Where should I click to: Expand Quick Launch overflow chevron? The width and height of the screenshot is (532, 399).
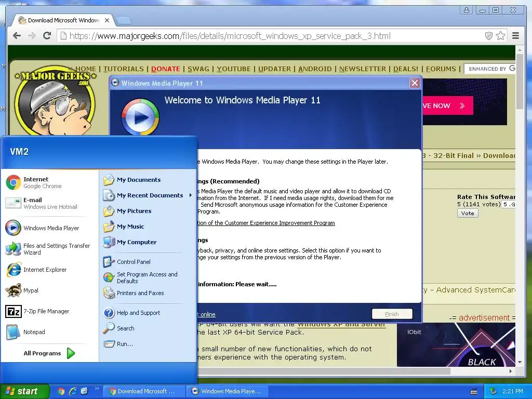[x=97, y=389]
